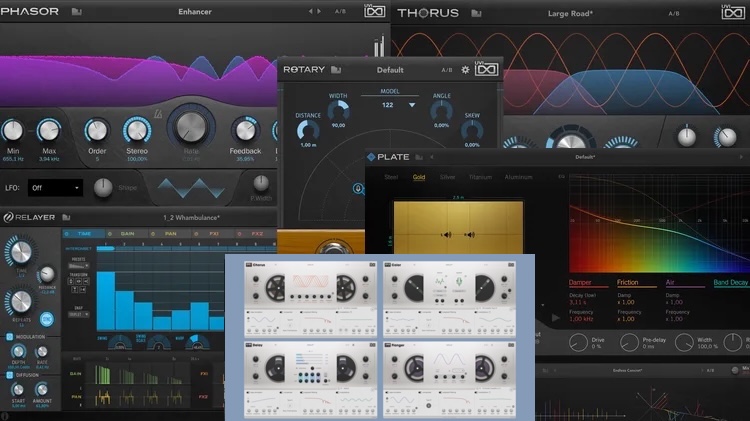This screenshot has width=750, height=421.
Task: Open Relayer Snap dropdown
Action: tap(78, 314)
